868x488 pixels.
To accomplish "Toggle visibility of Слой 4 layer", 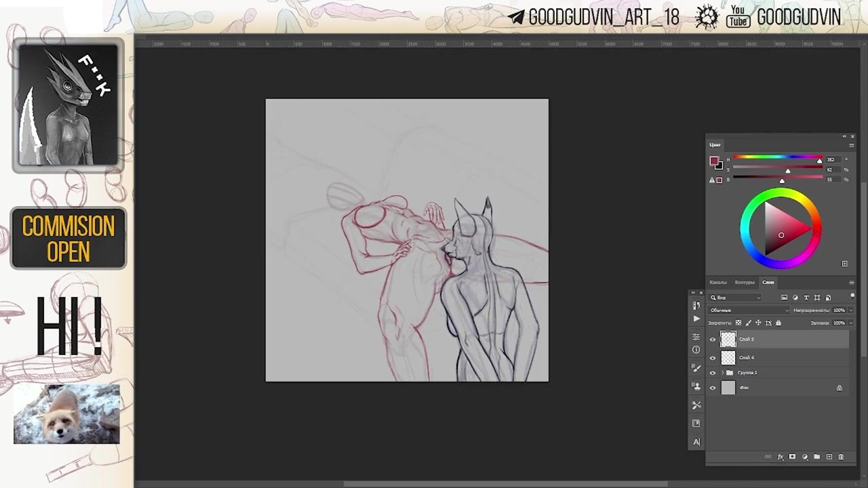I will coord(712,358).
